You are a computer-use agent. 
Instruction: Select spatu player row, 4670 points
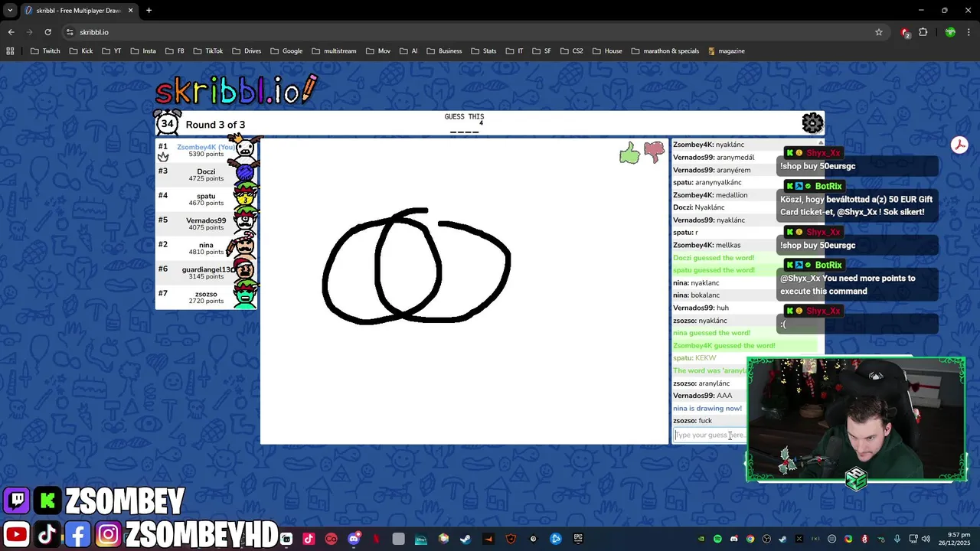[206, 199]
